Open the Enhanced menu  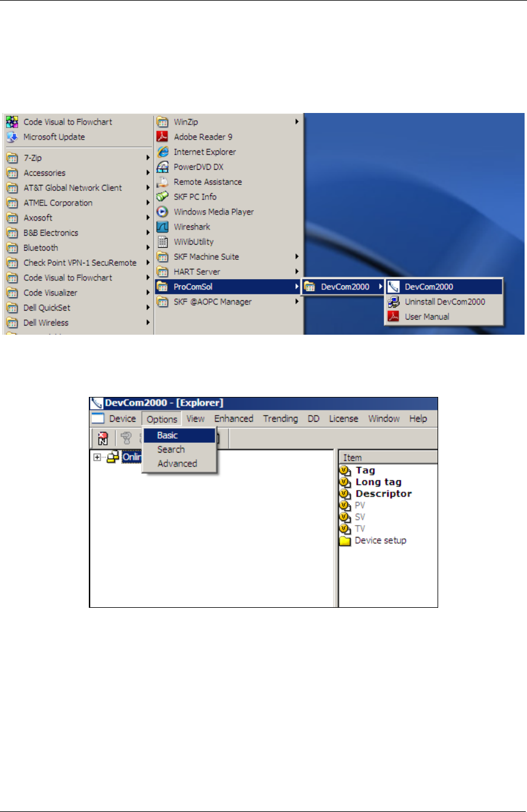click(234, 419)
